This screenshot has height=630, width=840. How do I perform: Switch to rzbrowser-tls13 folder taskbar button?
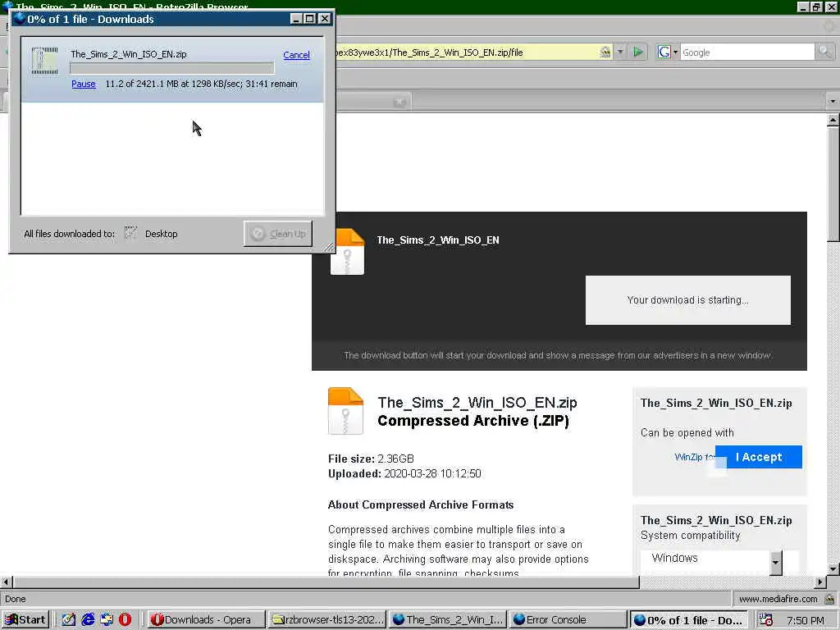coord(327,620)
